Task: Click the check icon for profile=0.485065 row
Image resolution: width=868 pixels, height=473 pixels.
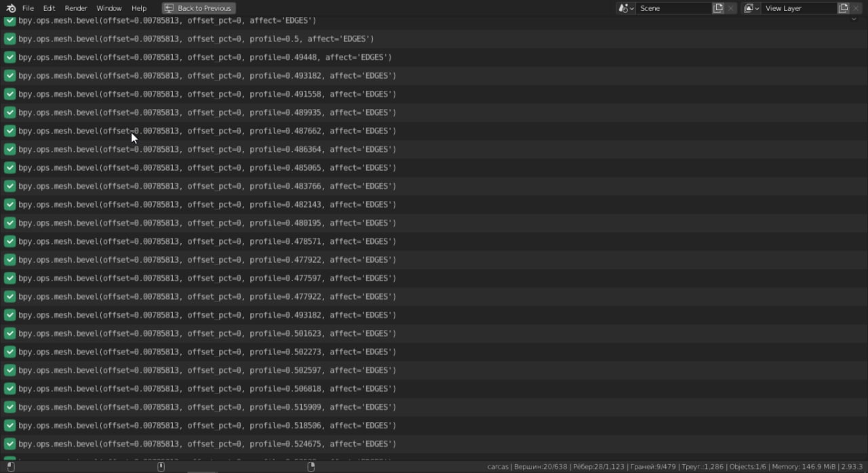Action: (x=9, y=167)
